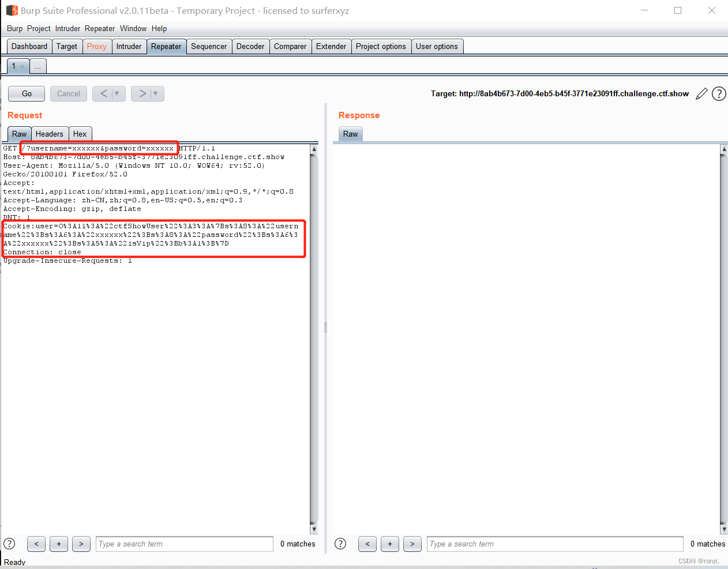The height and width of the screenshot is (569, 728).
Task: Open the Intruder menu in the menu bar
Action: pos(67,28)
